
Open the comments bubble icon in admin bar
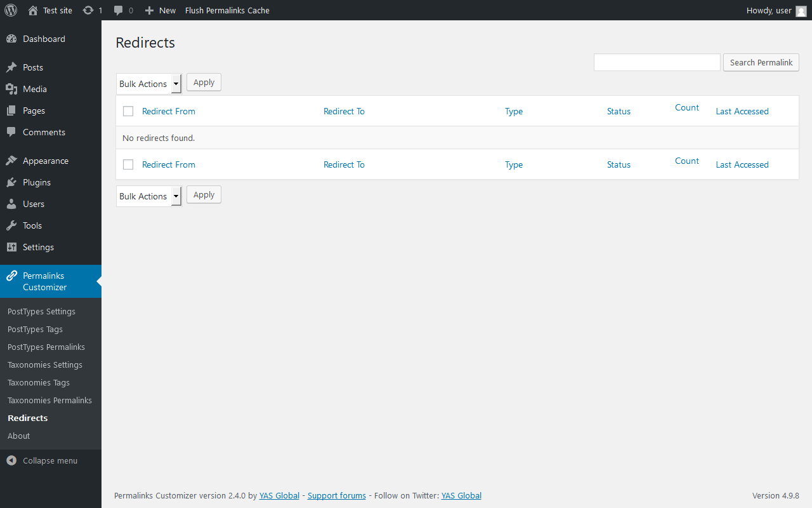tap(119, 11)
